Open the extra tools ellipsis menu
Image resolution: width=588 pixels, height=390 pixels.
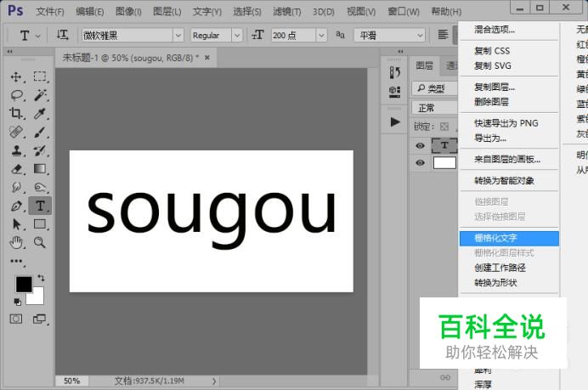tap(16, 261)
